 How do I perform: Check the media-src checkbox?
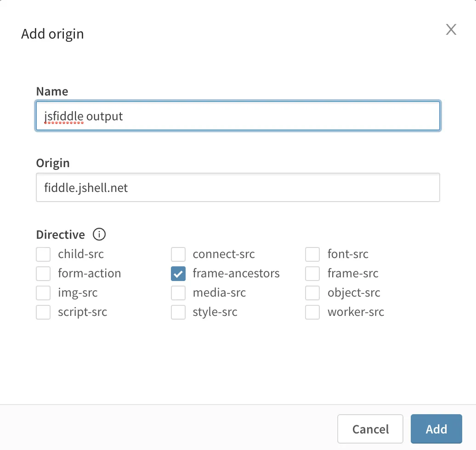click(178, 292)
